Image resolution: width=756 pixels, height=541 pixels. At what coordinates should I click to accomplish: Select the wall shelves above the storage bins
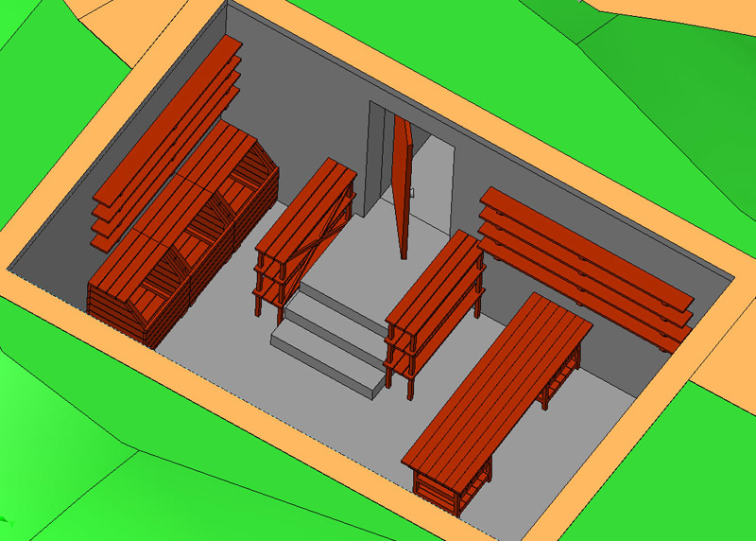166,143
